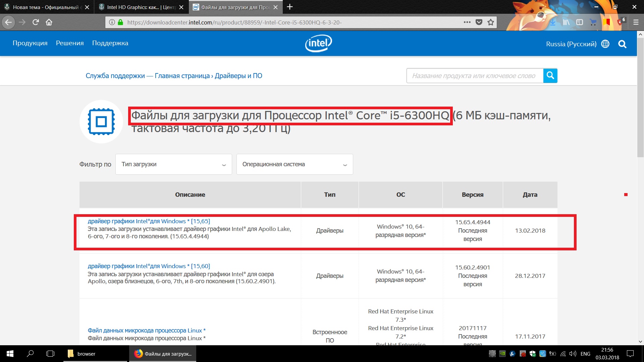Save the page to Pocket
The image size is (644, 362).
479,22
